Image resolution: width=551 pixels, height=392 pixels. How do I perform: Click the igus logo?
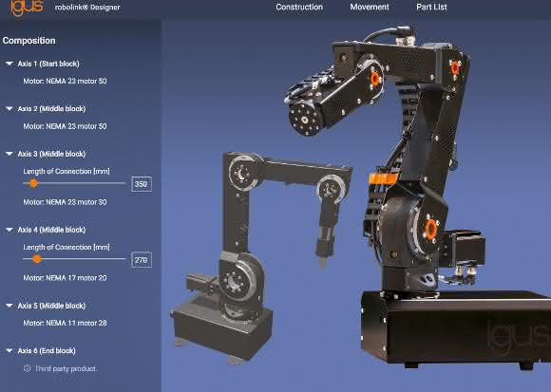(27, 7)
